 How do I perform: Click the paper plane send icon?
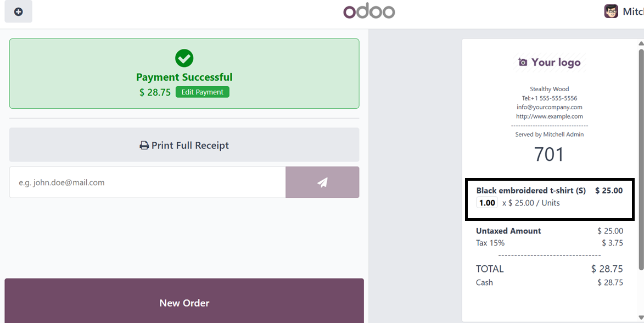click(322, 182)
